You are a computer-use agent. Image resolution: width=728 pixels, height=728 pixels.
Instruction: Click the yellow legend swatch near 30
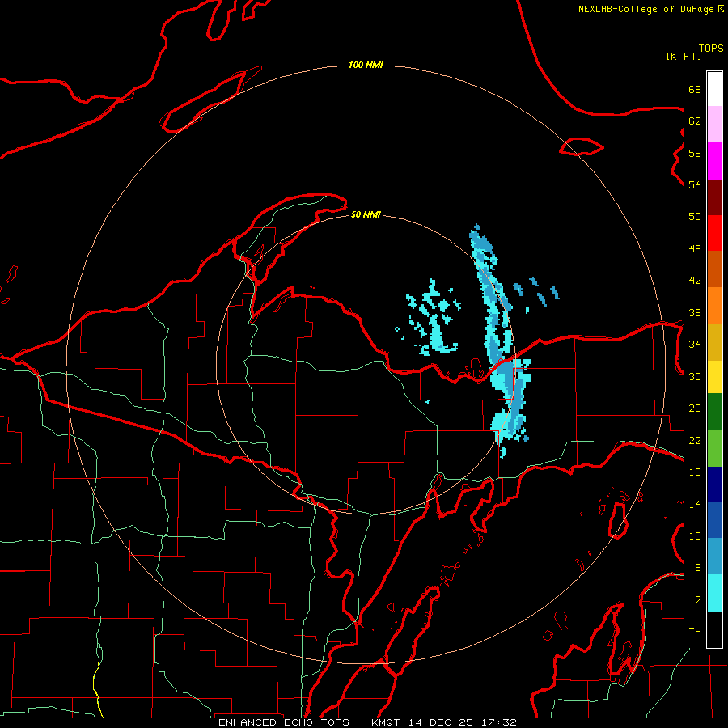point(714,377)
